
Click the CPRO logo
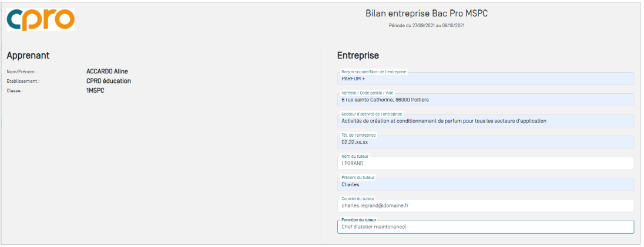(x=41, y=19)
